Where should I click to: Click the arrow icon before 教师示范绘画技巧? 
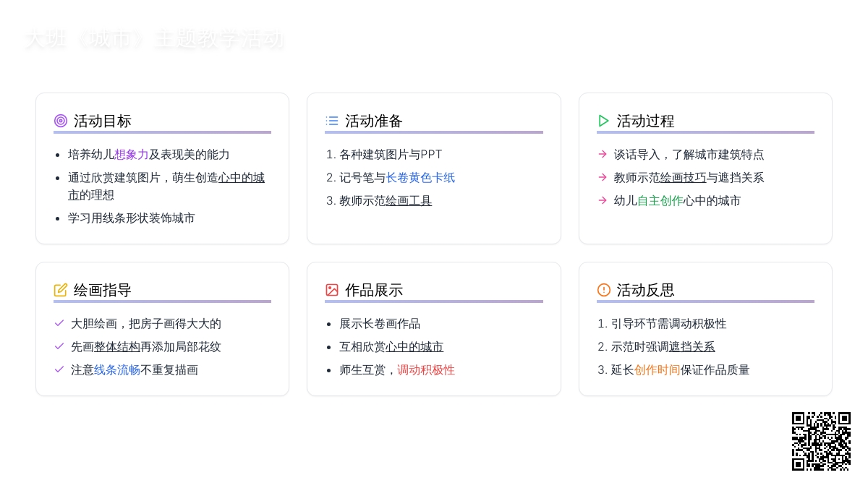point(603,177)
